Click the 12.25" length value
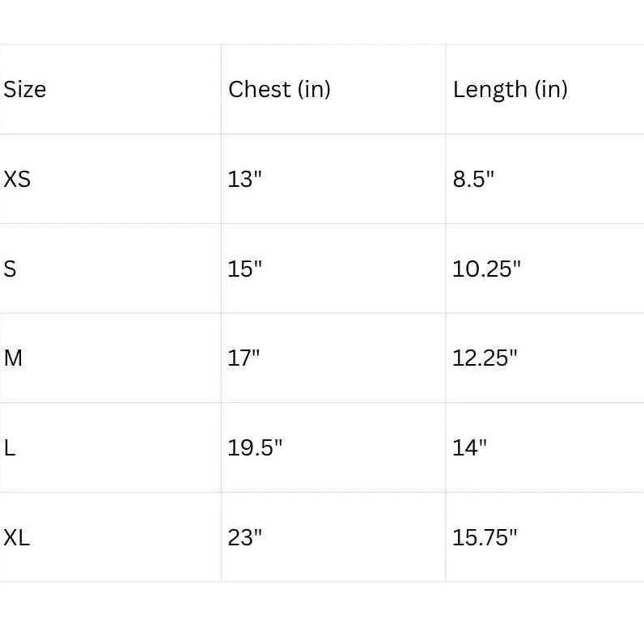This screenshot has width=644, height=644. [x=485, y=358]
